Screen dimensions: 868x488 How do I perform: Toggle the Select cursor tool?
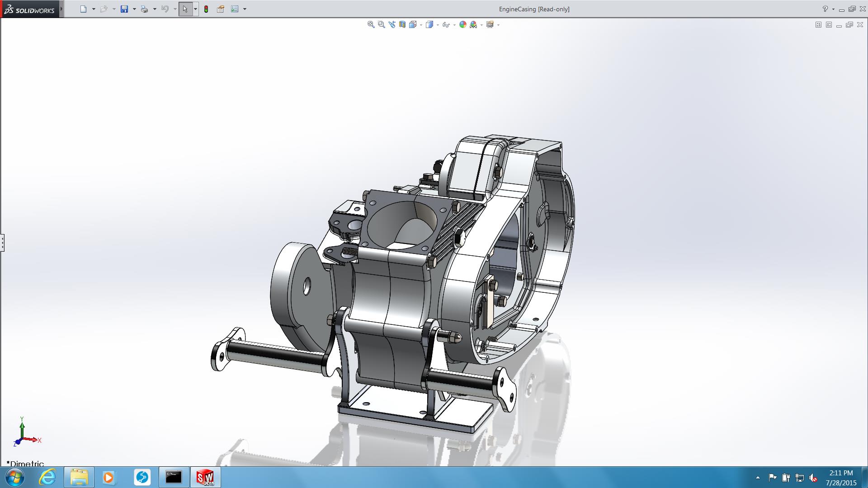[x=185, y=9]
